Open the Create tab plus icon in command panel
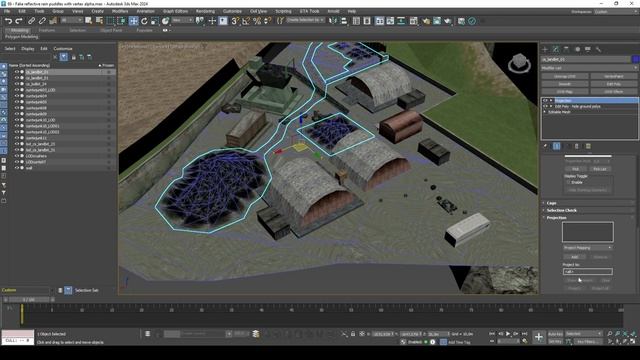 click(x=545, y=49)
